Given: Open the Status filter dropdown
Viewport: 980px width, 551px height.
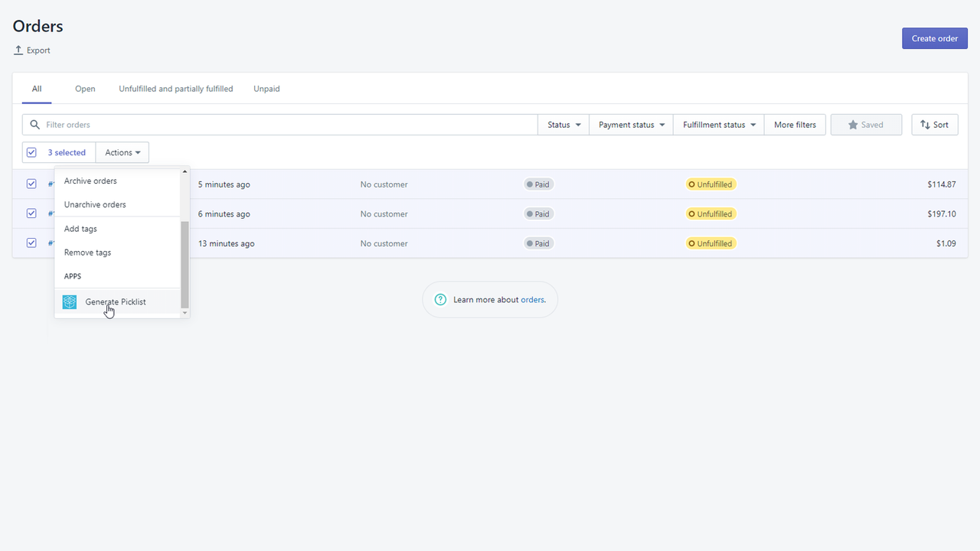Looking at the screenshot, I should 563,124.
